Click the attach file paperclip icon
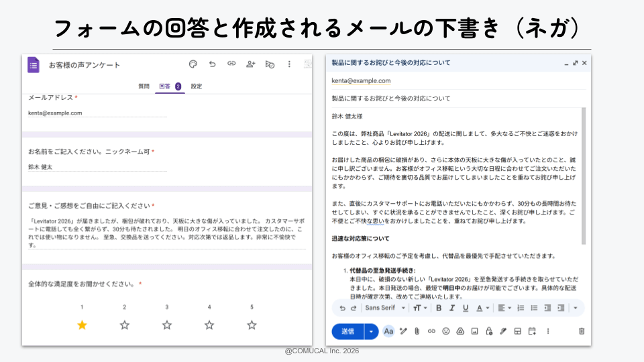Viewport: 644px width, 362px height. tap(417, 331)
